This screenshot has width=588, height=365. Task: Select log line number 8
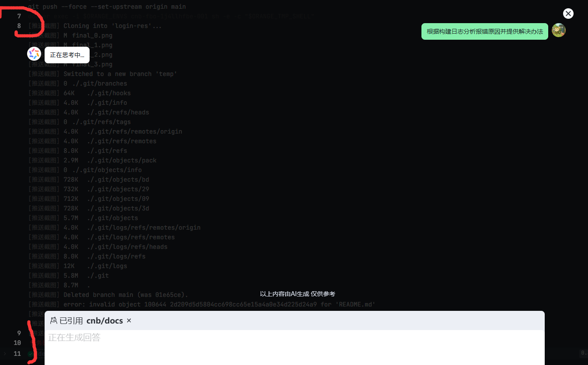coord(19,26)
